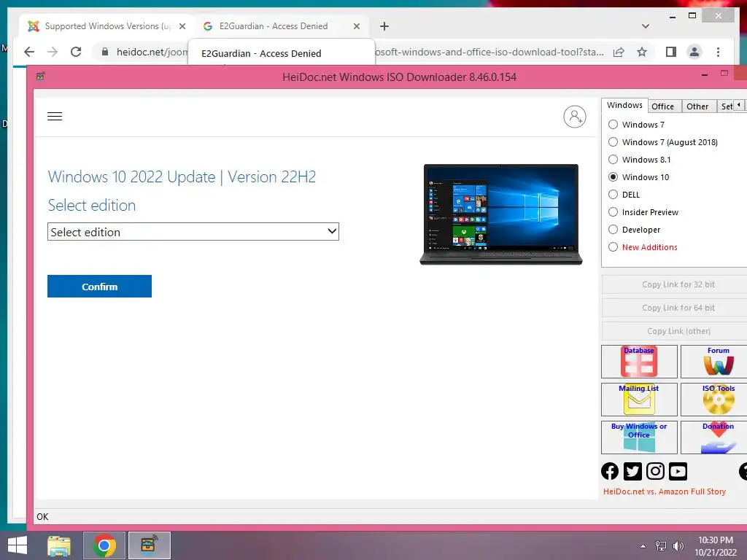This screenshot has height=560, width=747.
Task: Click ISO Downloader taskbar button
Action: (x=150, y=545)
